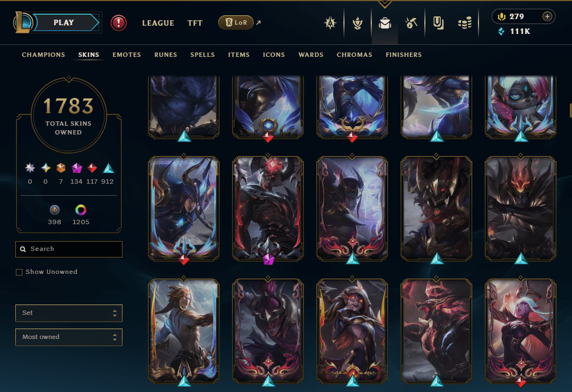Select the TFT navigation link

coord(195,23)
